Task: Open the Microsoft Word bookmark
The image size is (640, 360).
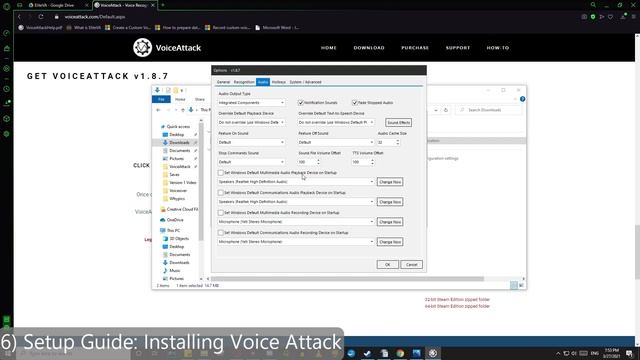Action: 277,28
